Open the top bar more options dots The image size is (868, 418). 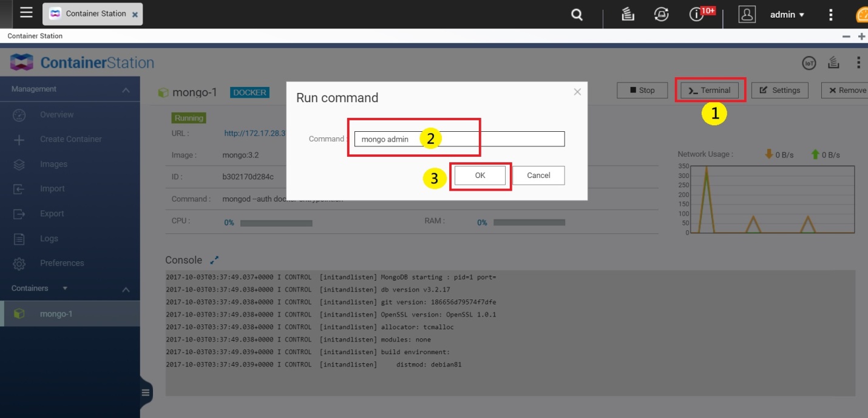pos(832,15)
